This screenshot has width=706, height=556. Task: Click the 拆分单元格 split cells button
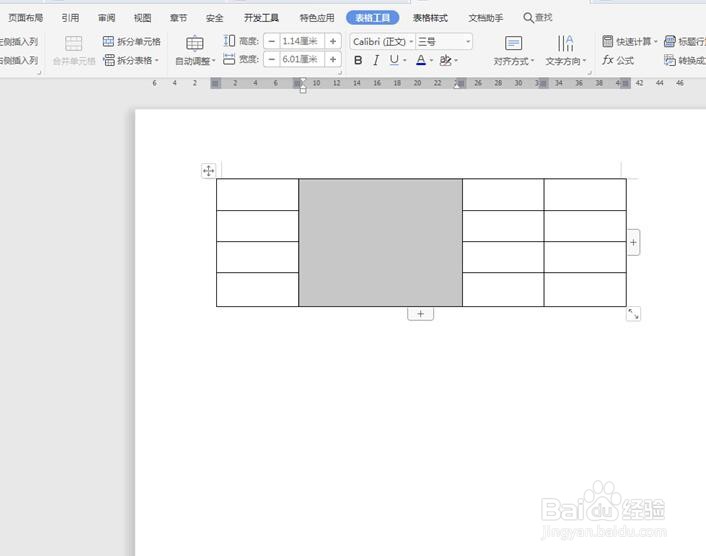coord(131,41)
